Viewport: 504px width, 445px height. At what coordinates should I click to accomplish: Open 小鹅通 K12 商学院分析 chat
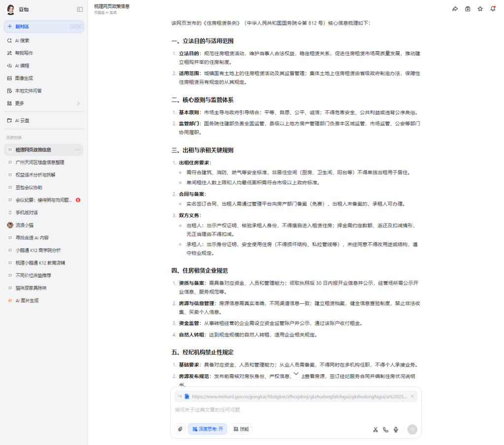(44, 250)
